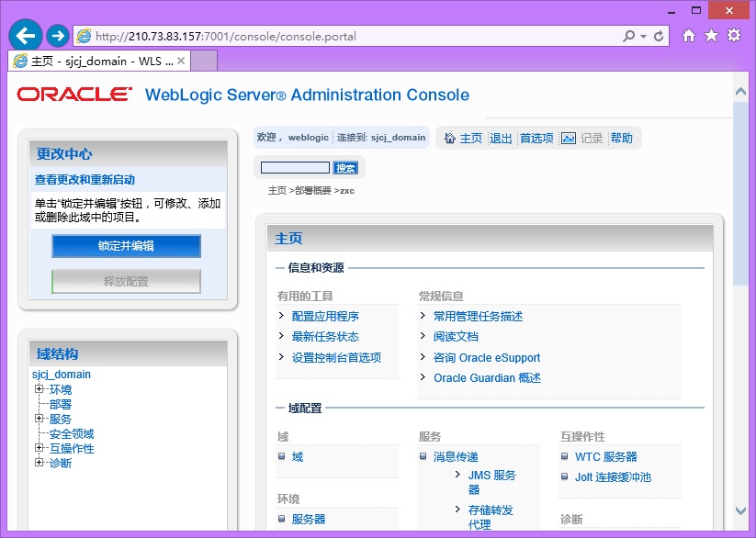Viewport: 756px width, 538px height.
Task: Open a new blank tab
Action: click(204, 62)
